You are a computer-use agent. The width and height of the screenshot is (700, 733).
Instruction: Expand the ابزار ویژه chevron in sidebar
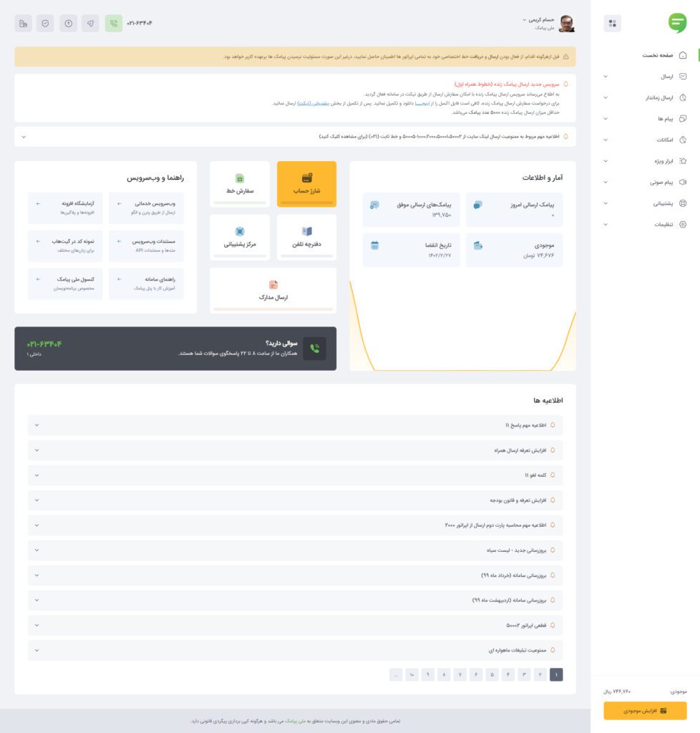606,161
